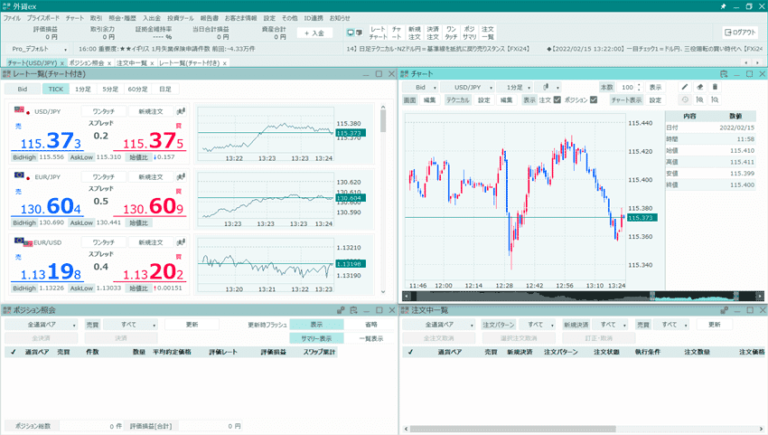Toggle the 注文 checkbox in chart panel

(558, 100)
